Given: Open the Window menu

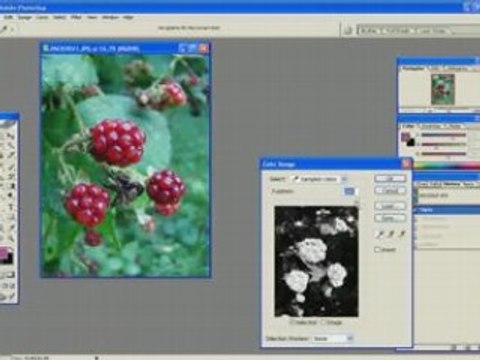Looking at the screenshot, I should (x=110, y=17).
